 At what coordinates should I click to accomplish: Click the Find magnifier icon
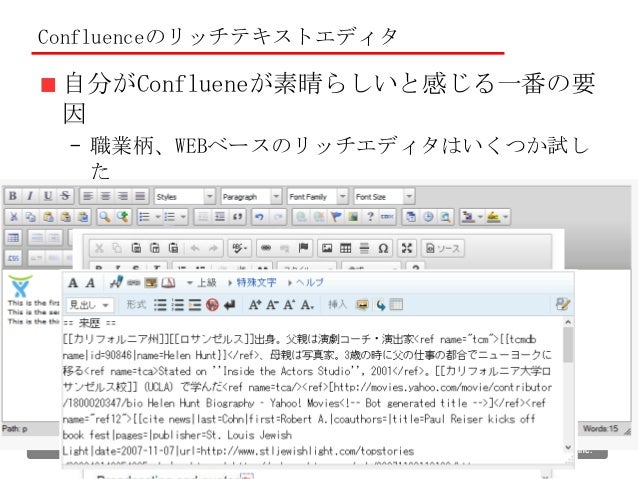(105, 217)
